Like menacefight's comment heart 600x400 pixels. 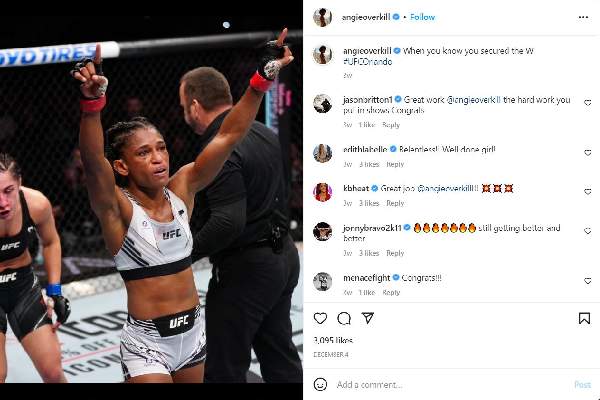click(588, 281)
